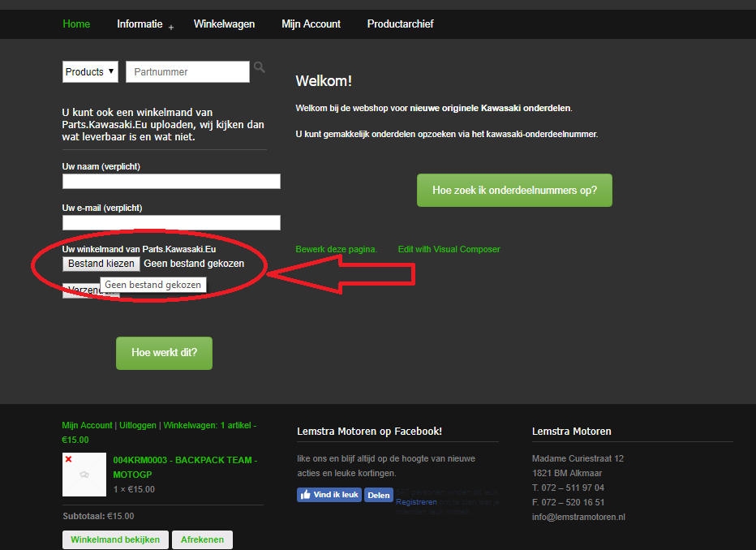The width and height of the screenshot is (756, 550).
Task: Click the 'T. 072 – 511 97 04' phone number
Action: point(568,488)
